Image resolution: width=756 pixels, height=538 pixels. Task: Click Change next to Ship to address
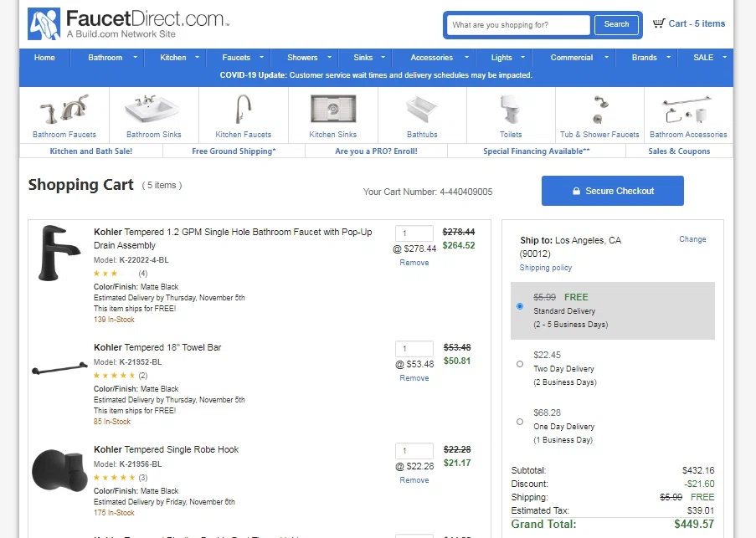pyautogui.click(x=692, y=239)
